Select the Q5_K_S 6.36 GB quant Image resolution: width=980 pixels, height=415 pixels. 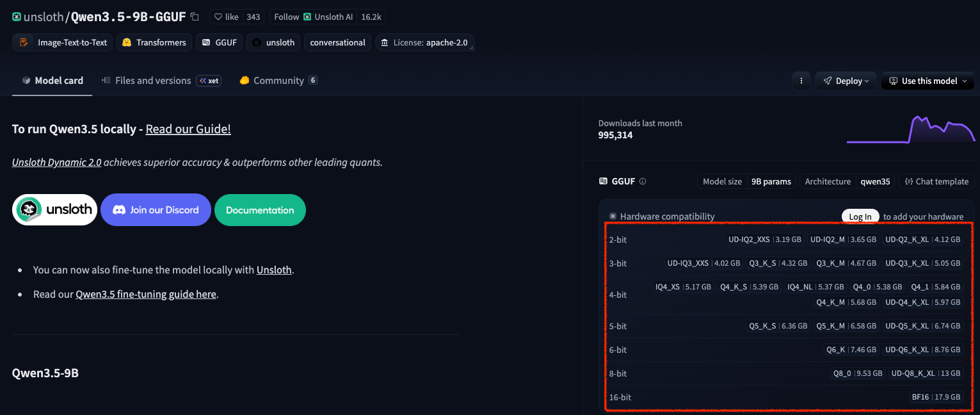(778, 326)
